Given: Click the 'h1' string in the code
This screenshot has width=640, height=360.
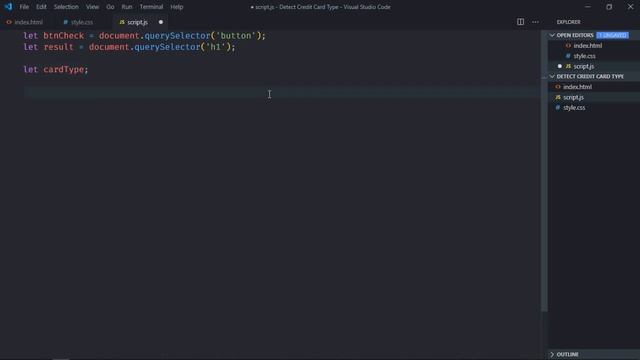Looking at the screenshot, I should pyautogui.click(x=216, y=47).
